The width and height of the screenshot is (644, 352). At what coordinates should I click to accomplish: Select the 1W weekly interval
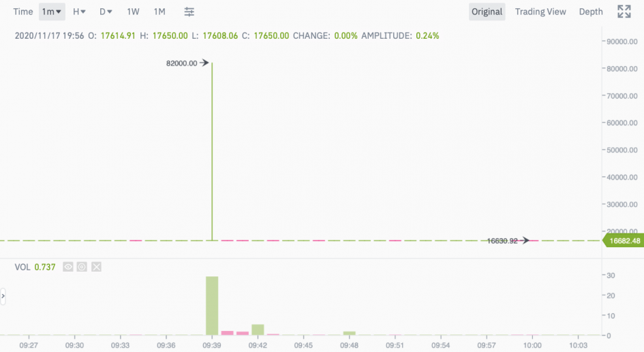[133, 12]
